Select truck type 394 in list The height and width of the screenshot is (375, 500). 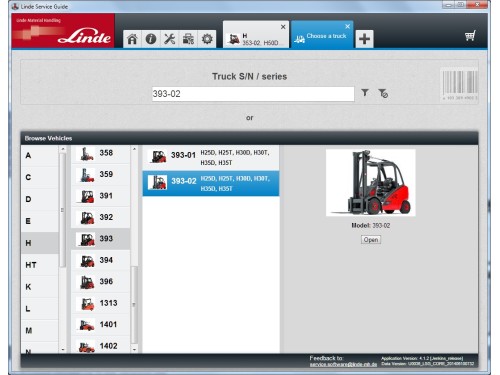101,260
